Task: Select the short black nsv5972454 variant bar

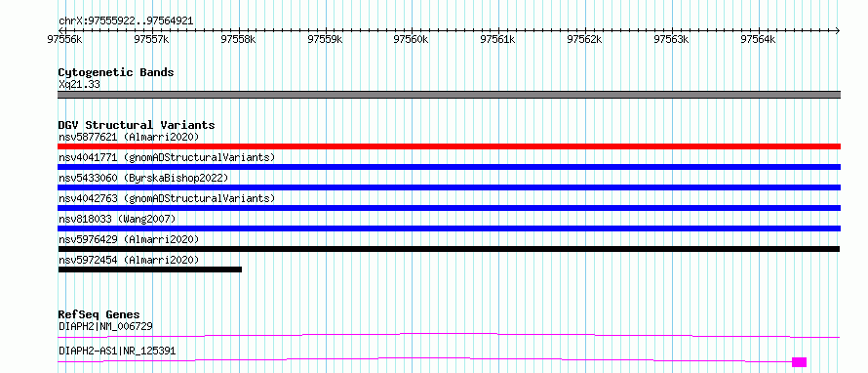Action: (150, 269)
